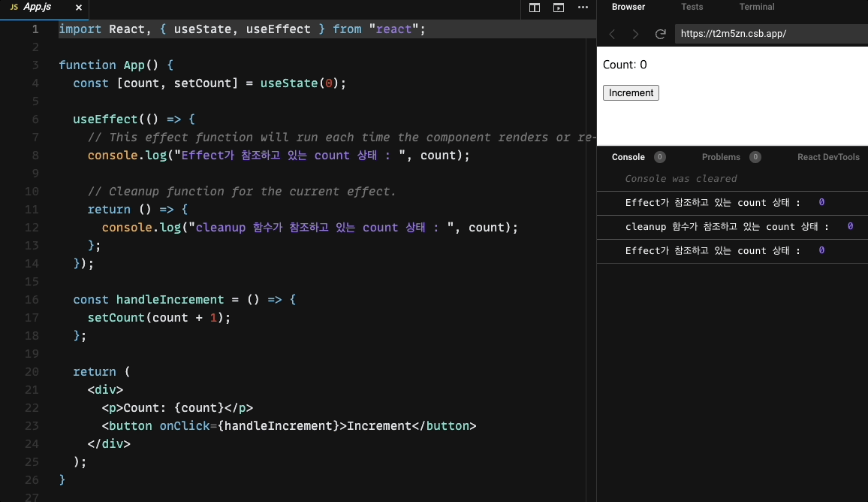Viewport: 868px width, 502px height.
Task: Click the browser back arrow
Action: 612,34
